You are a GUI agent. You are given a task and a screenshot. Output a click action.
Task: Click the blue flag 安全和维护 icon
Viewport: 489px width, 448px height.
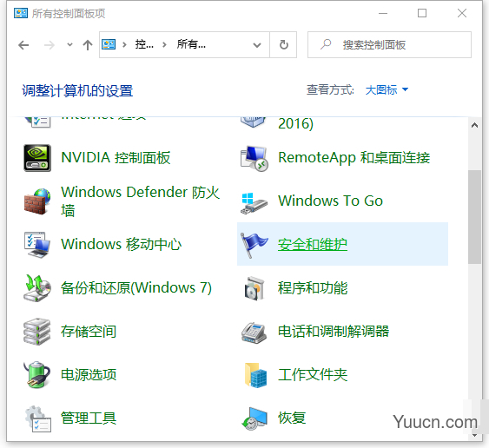(x=254, y=245)
